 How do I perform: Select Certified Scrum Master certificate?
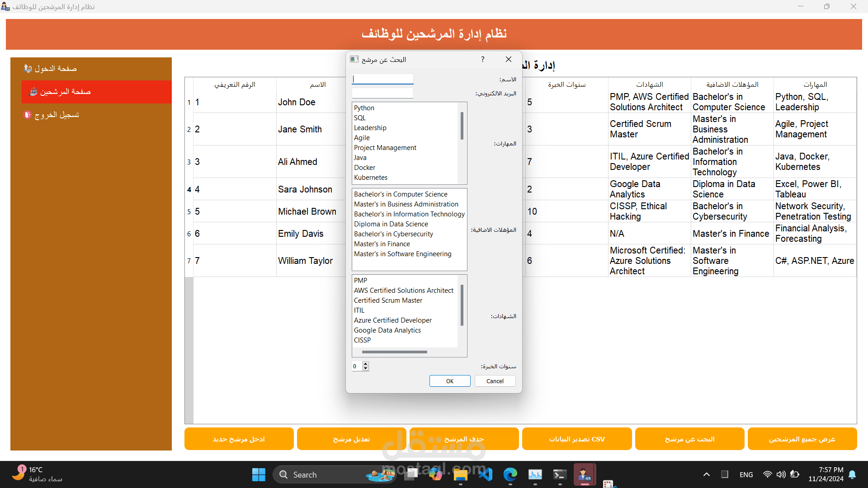[388, 300]
